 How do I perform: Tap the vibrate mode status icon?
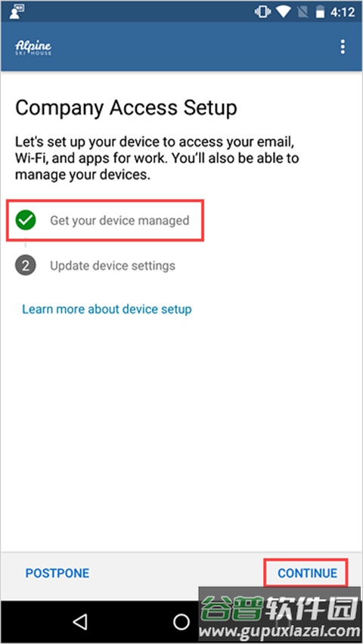coord(262,11)
